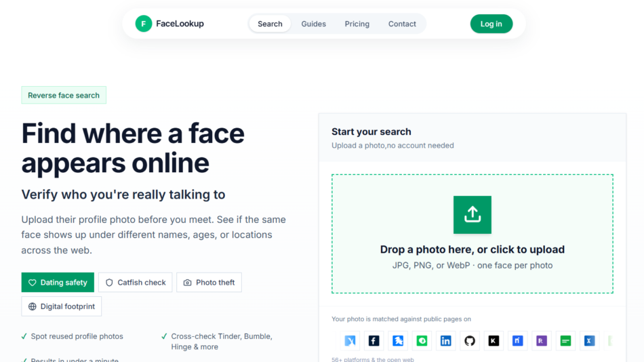Click the green lines platform icon
The width and height of the screenshot is (644, 362).
565,340
